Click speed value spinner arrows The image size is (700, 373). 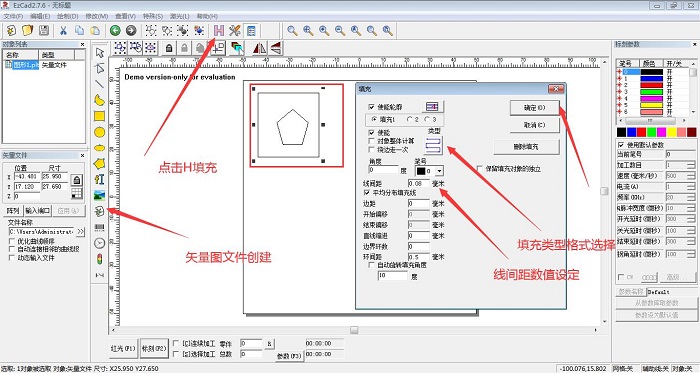click(x=692, y=176)
